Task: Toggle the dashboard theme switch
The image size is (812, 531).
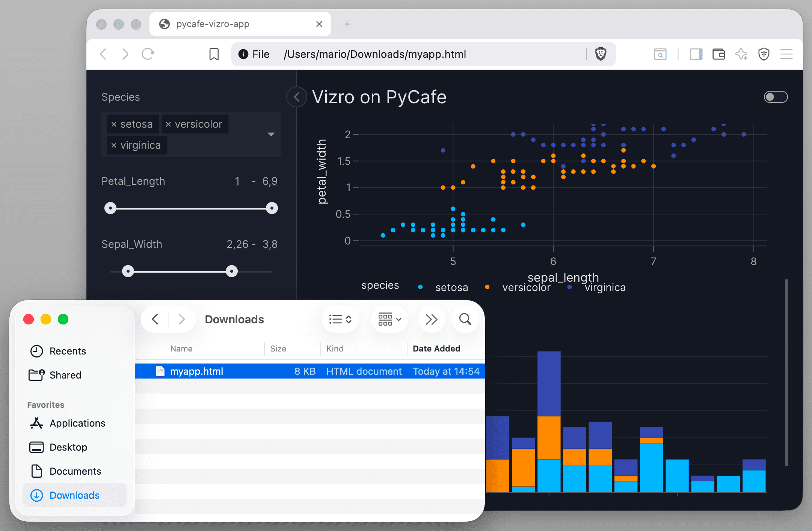Action: tap(776, 97)
